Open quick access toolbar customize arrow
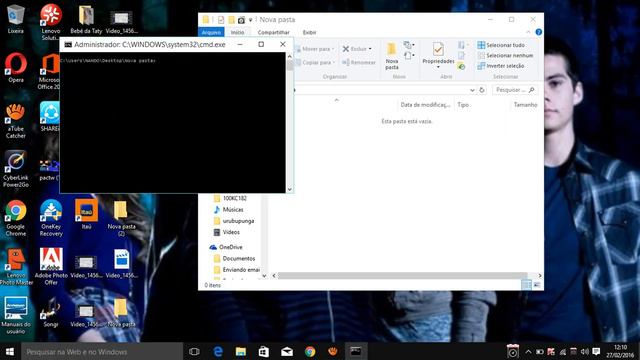Screen dimensions: 640x360 pyautogui.click(x=251, y=20)
